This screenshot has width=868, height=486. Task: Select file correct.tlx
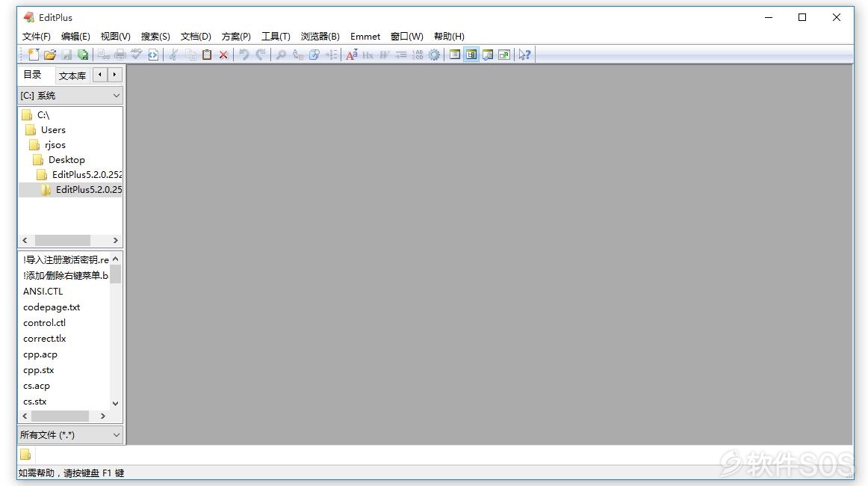pos(44,338)
